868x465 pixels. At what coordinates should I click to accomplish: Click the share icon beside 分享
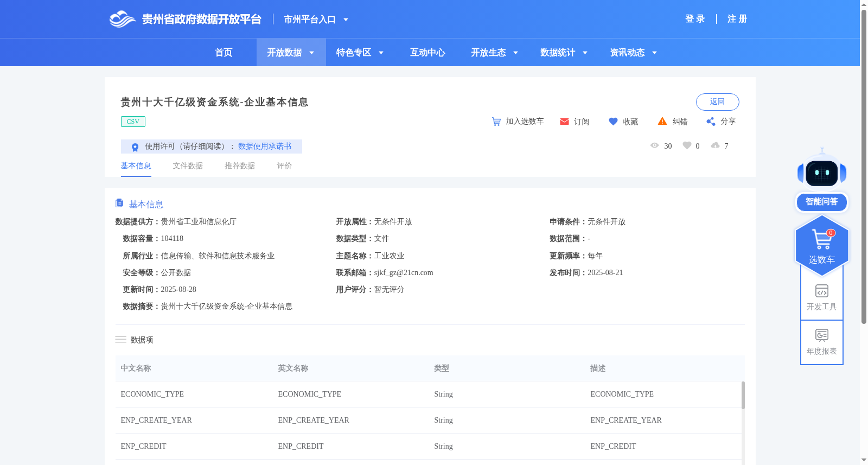(x=711, y=122)
